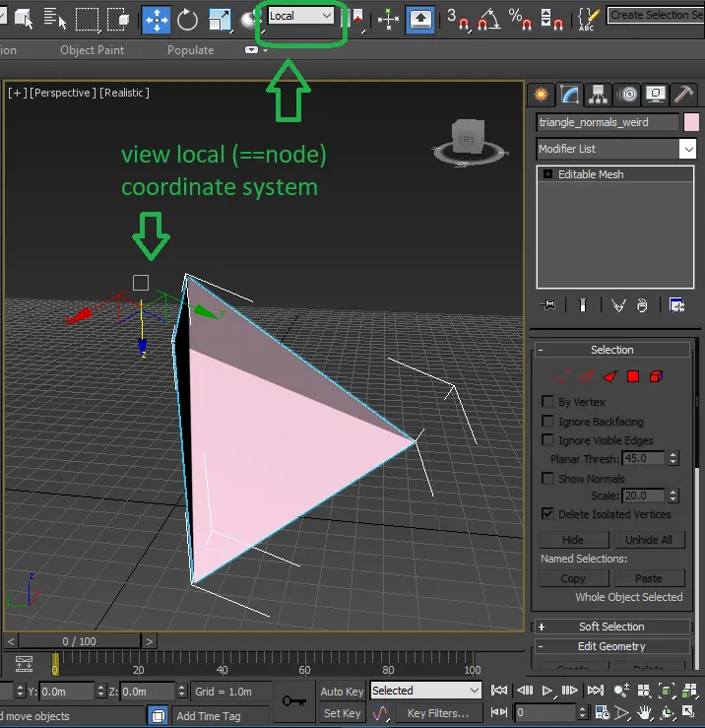Open the [+] viewport general menu

coord(17,93)
